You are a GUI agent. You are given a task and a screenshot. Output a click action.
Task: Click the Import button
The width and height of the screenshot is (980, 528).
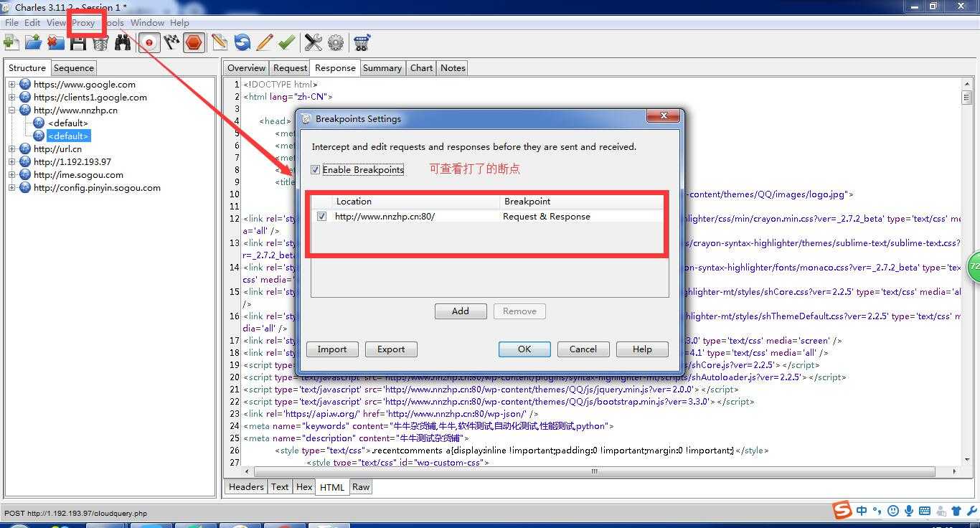coord(332,349)
